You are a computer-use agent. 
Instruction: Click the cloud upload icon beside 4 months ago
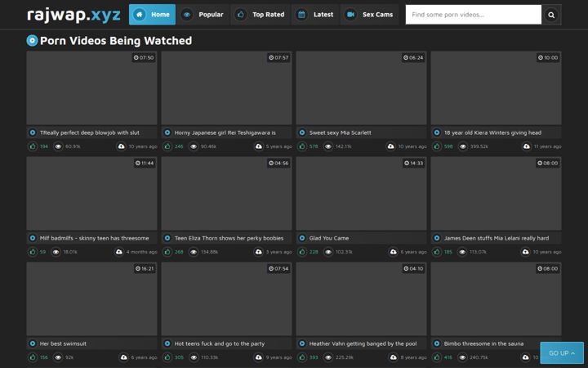[119, 252]
